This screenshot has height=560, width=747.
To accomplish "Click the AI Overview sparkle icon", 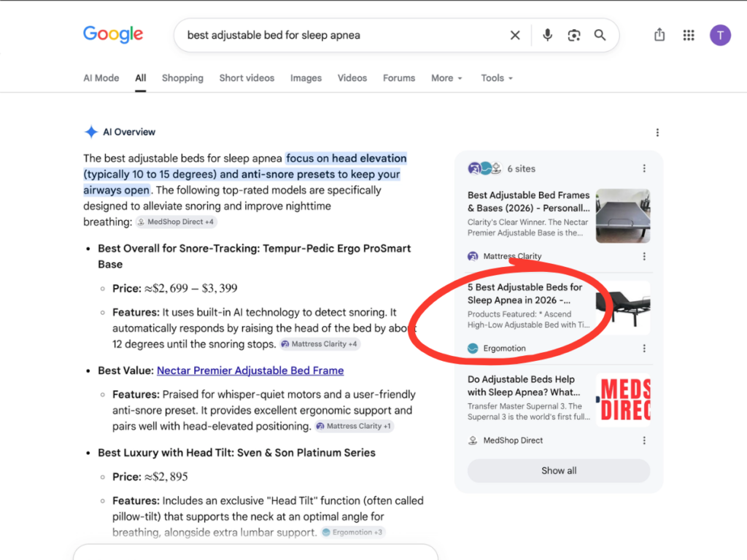I will pyautogui.click(x=91, y=132).
